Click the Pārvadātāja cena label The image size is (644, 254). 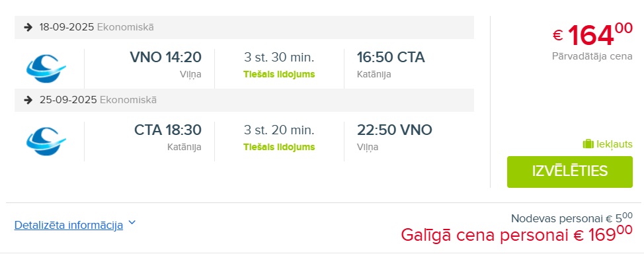tap(592, 56)
